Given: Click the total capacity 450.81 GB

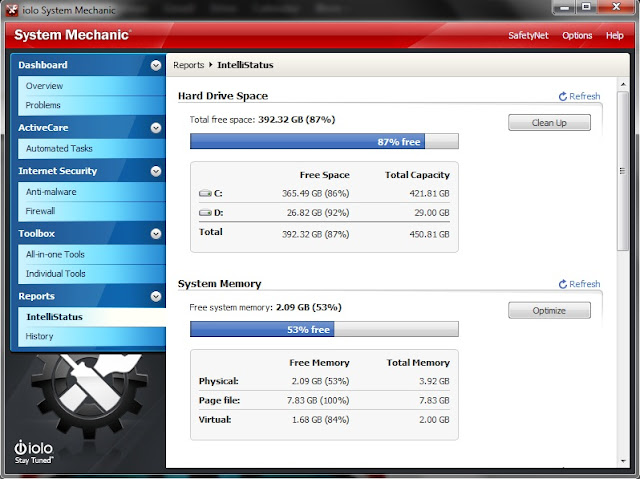Looking at the screenshot, I should point(429,234).
